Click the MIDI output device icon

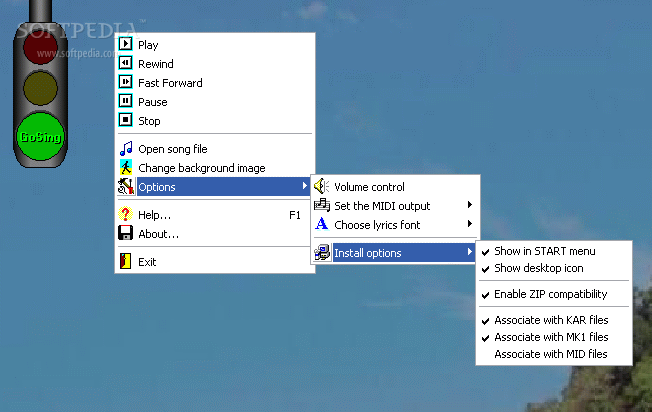[x=322, y=205]
